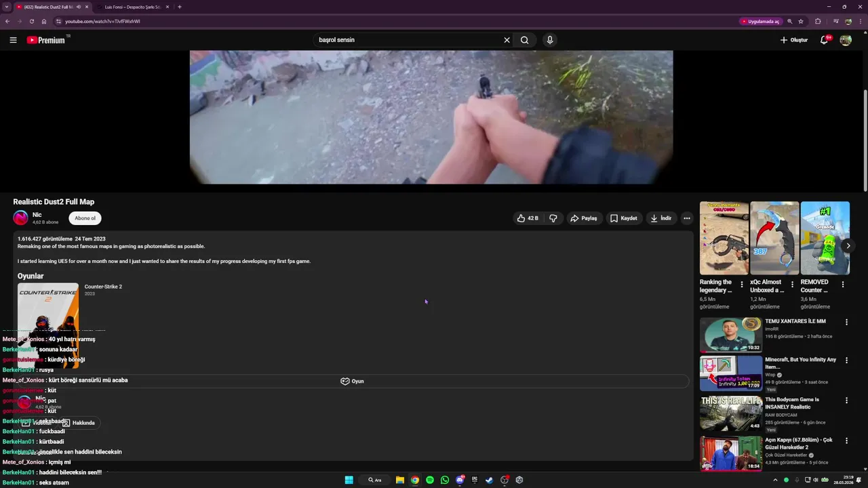Reload the page in Chrome
This screenshot has height=488, width=868.
(x=31, y=21)
